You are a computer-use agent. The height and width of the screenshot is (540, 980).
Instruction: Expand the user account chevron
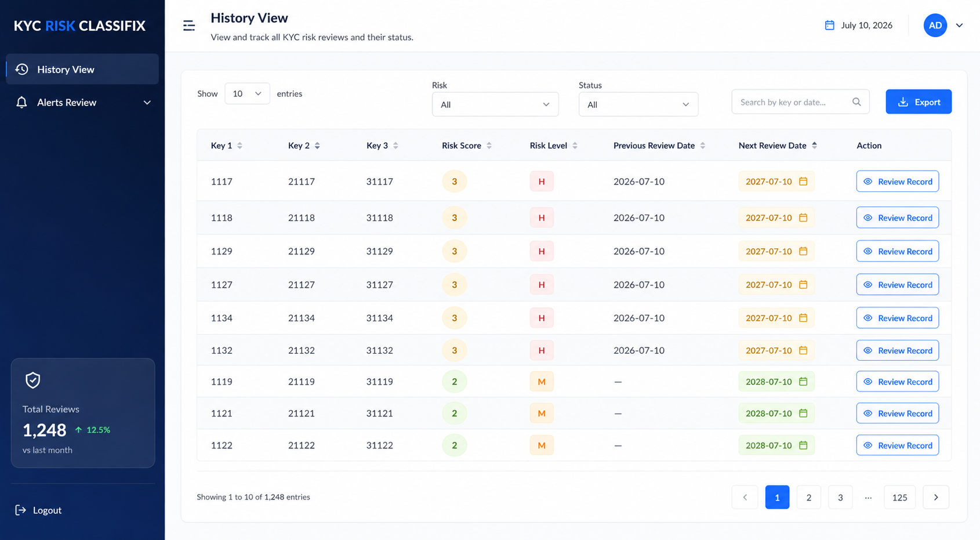tap(959, 25)
